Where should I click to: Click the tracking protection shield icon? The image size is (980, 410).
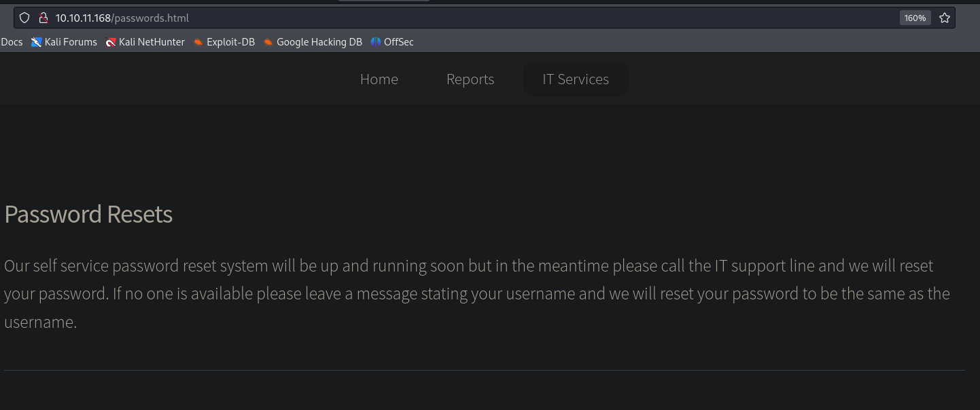click(24, 18)
